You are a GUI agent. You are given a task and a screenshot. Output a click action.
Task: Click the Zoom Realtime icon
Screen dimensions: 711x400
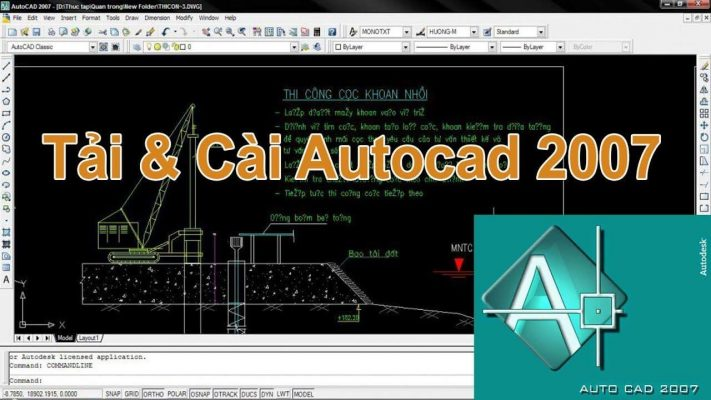coord(218,32)
